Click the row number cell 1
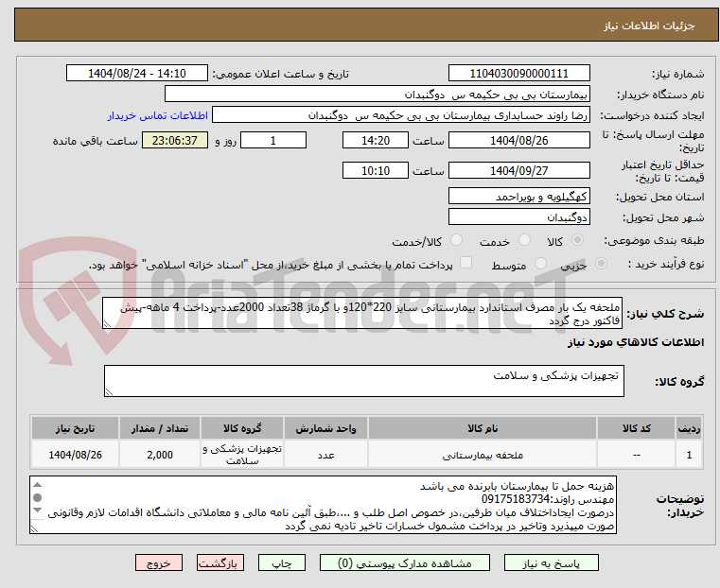 coord(689,455)
